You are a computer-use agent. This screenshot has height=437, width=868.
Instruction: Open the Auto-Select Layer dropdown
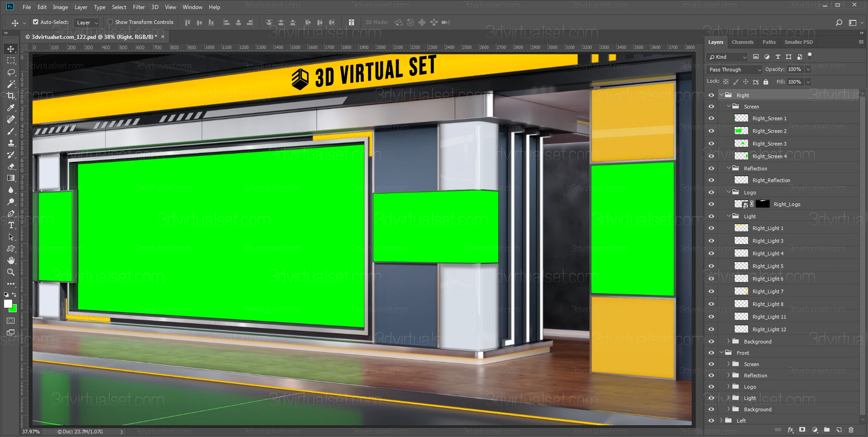[87, 23]
